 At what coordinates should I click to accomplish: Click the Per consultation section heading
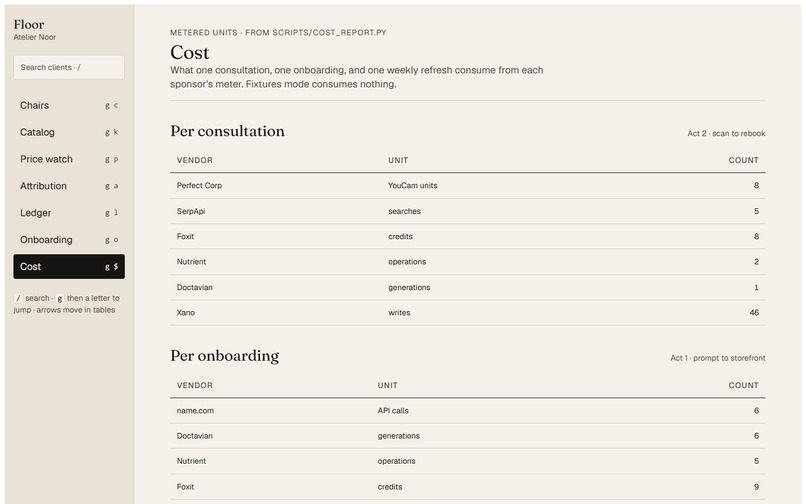(x=227, y=131)
